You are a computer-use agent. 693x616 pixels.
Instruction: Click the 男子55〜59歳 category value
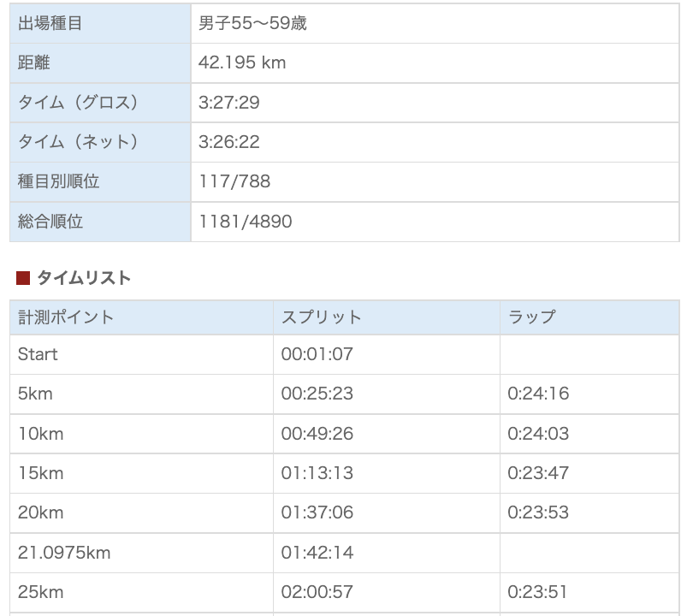click(252, 24)
